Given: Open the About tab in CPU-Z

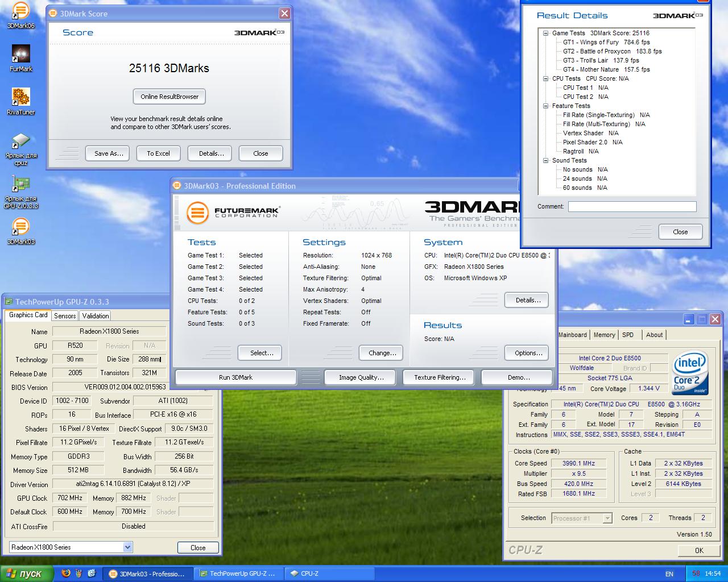Looking at the screenshot, I should (654, 335).
